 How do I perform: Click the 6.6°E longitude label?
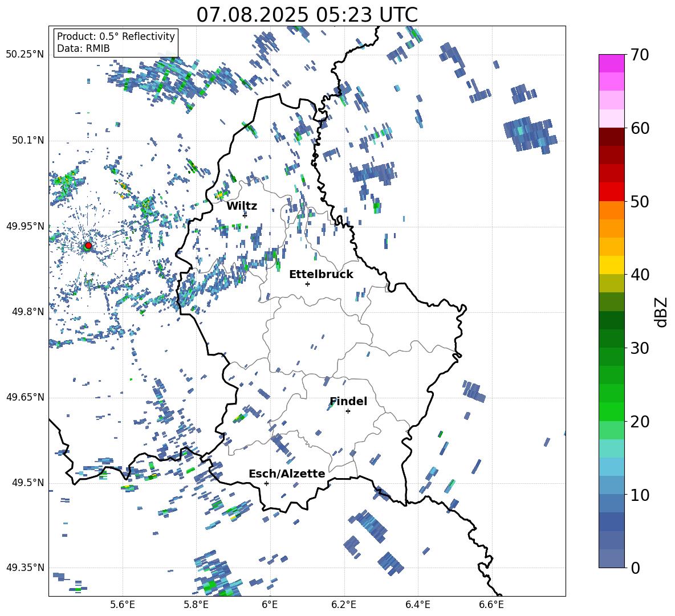tap(491, 605)
